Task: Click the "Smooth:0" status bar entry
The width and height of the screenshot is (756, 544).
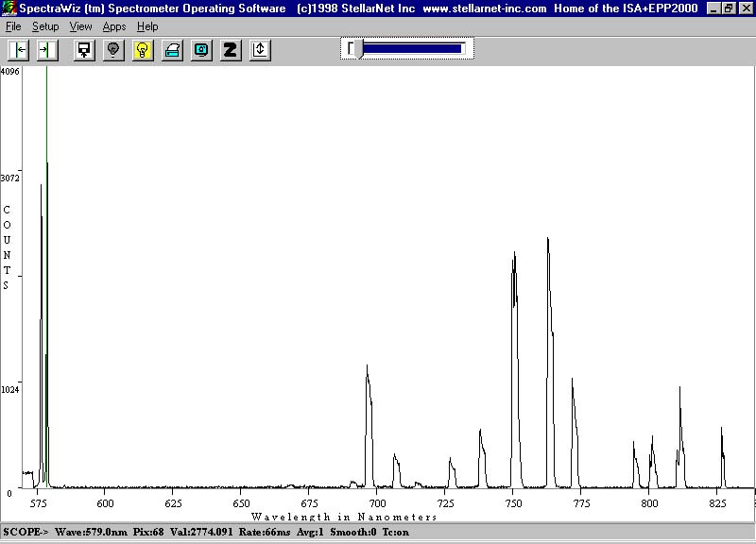Action: [353, 532]
